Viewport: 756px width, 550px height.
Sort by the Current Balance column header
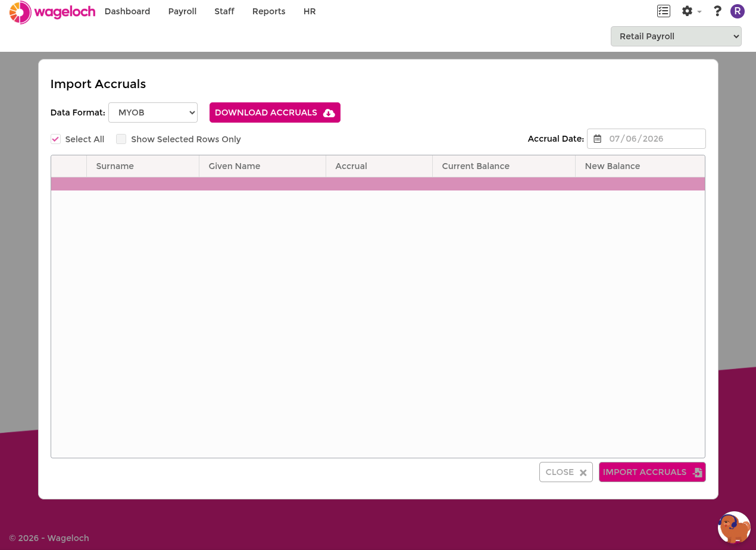[504, 166]
